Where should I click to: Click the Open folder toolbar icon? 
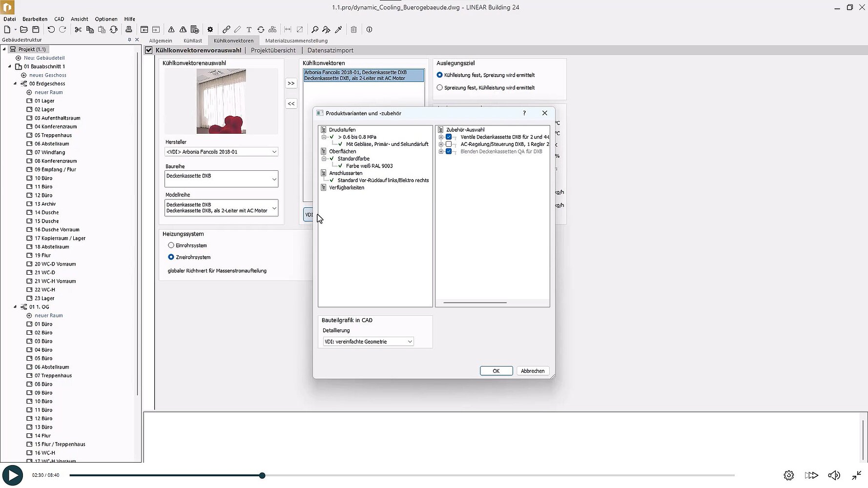23,30
